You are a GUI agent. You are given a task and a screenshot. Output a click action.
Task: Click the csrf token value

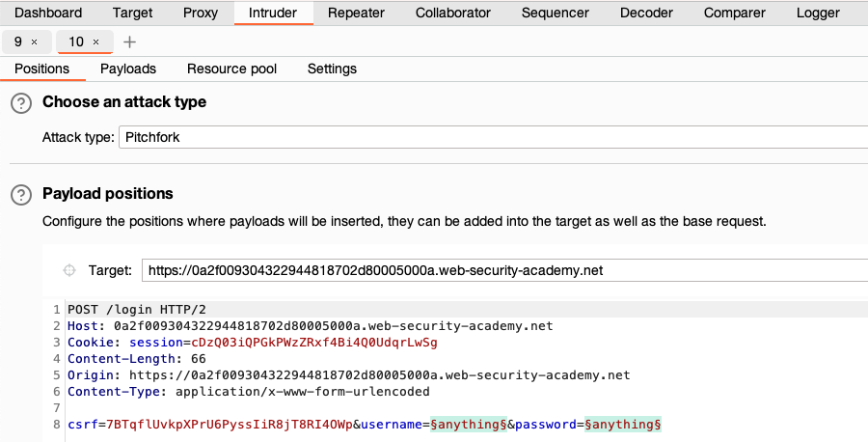[x=230, y=425]
